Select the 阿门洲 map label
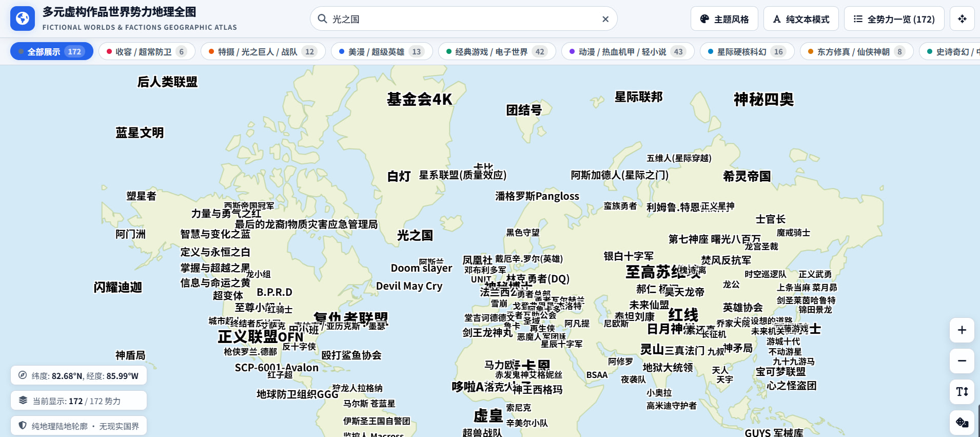This screenshot has width=980, height=437. coord(130,234)
